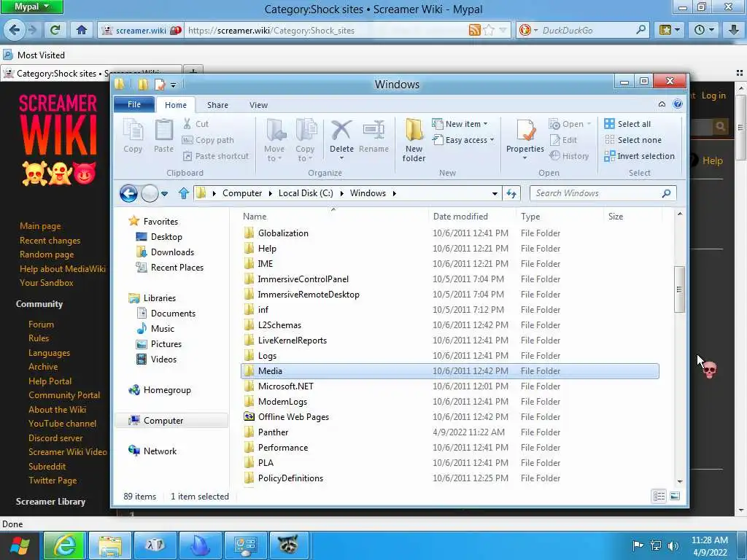Click the Delete X icon

coord(341,131)
